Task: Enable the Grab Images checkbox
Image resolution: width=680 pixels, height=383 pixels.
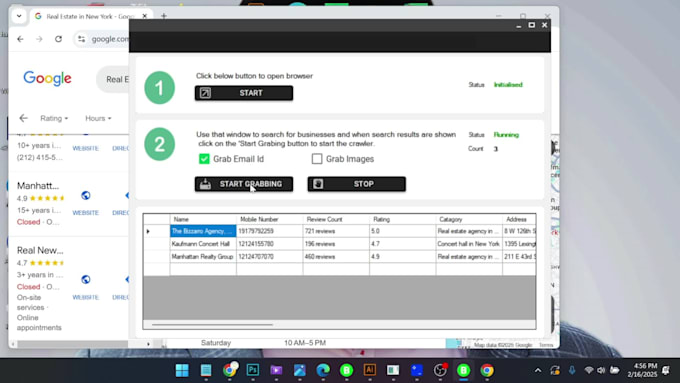Action: (317, 159)
